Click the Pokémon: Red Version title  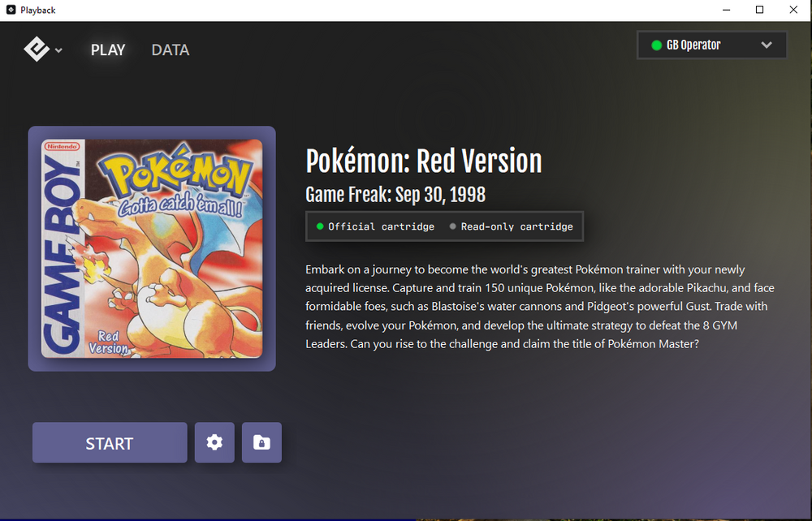(424, 161)
